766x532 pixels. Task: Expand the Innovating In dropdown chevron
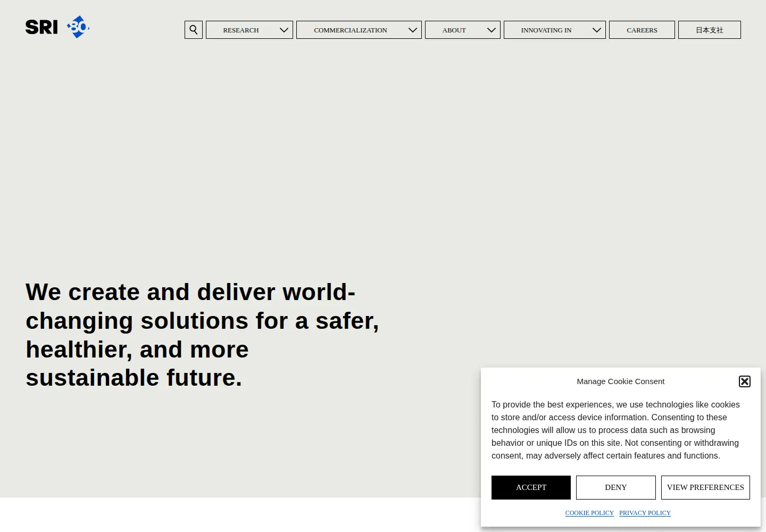[x=597, y=30]
